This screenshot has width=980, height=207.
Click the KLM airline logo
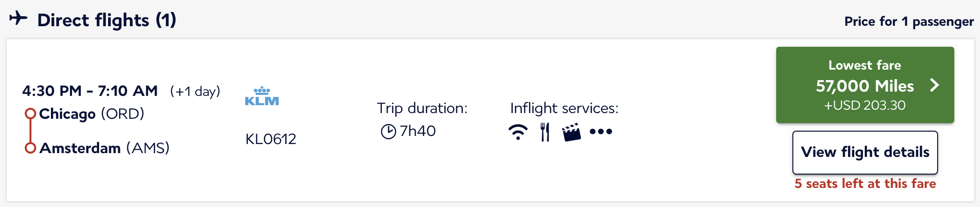261,96
